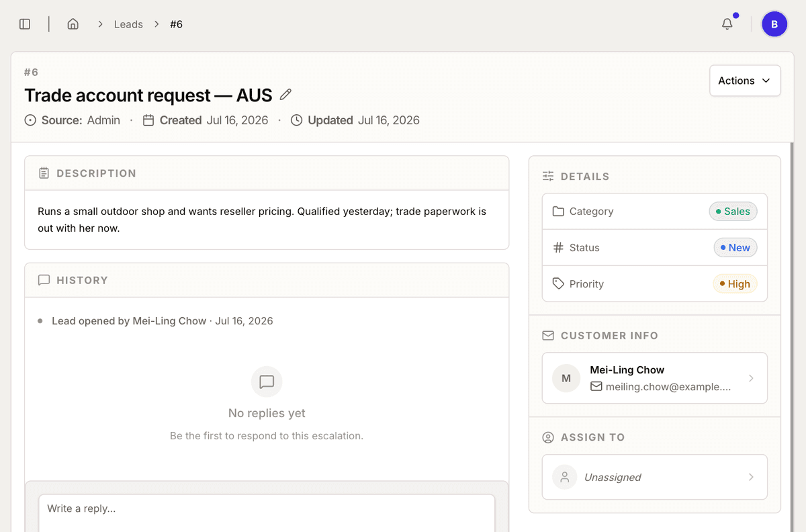Edit the lead title with pencil icon

click(285, 95)
